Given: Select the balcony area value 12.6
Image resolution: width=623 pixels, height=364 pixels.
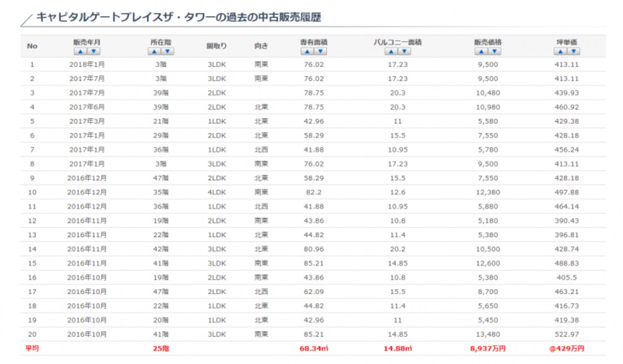Looking at the screenshot, I should pyautogui.click(x=398, y=192).
